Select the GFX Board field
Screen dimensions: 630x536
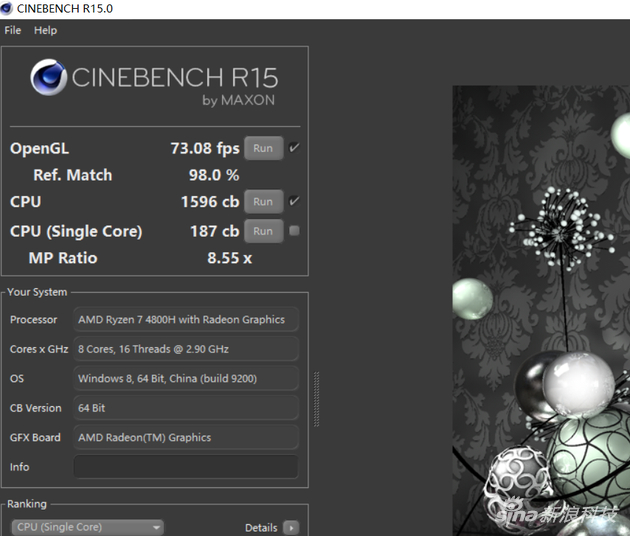coord(186,437)
